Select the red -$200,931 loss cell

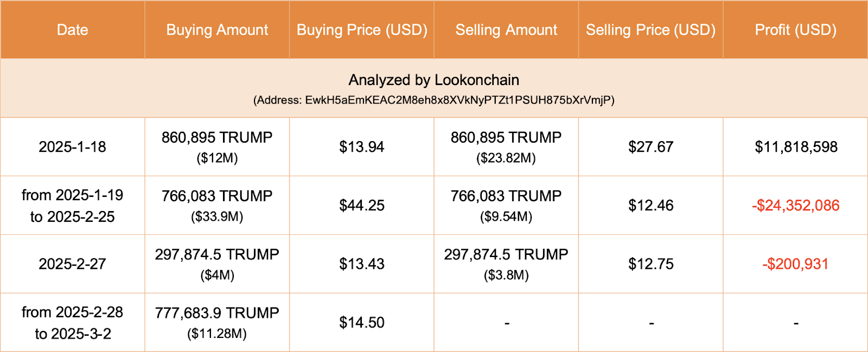tap(795, 264)
